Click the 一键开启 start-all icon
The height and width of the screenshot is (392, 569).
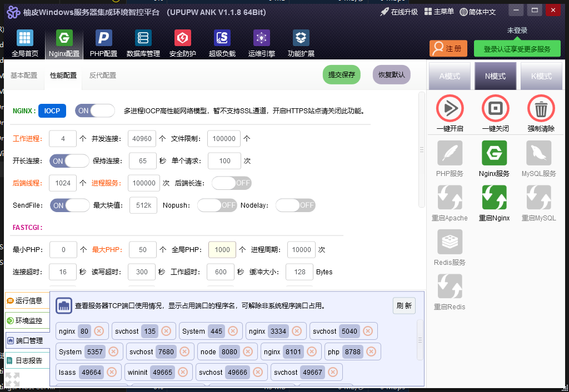[x=450, y=108]
